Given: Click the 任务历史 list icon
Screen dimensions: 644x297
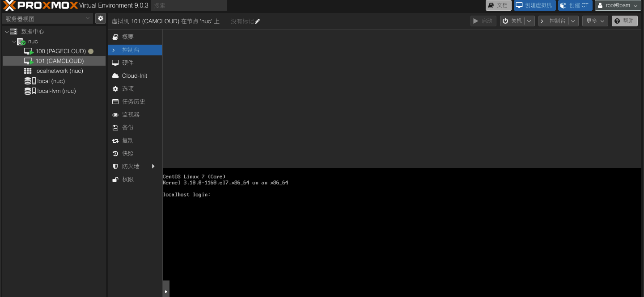Looking at the screenshot, I should [115, 102].
